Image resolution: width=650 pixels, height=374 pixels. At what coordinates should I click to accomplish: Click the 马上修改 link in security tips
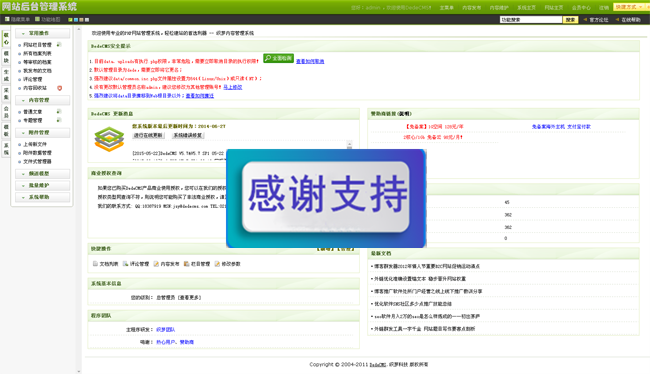click(233, 87)
